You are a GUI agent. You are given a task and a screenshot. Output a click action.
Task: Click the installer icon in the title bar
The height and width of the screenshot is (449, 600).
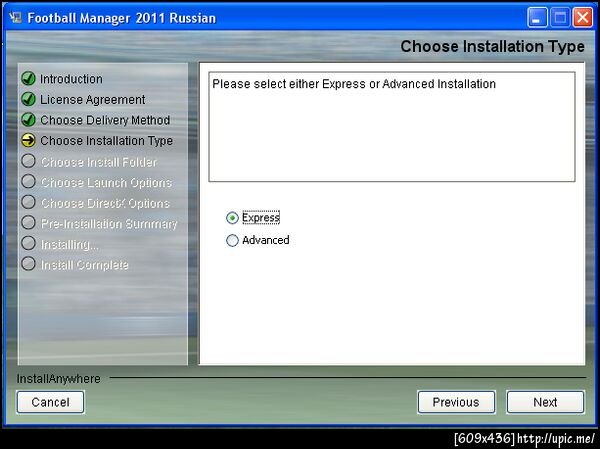point(15,18)
